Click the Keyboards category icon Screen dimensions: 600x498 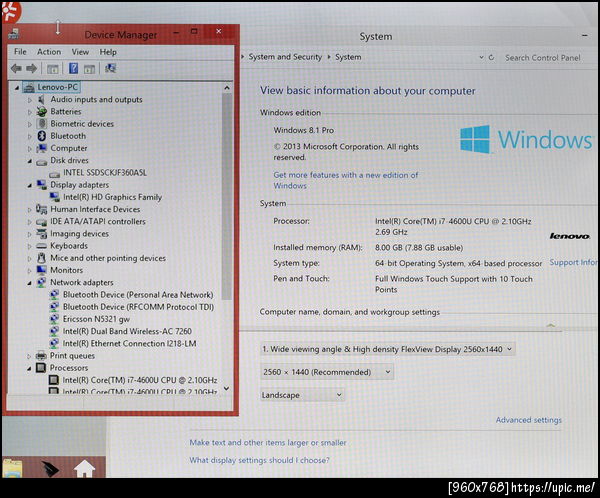41,246
